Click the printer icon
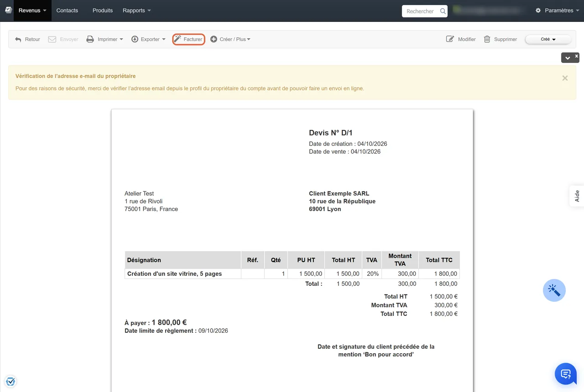Screen dimensions: 584x392 (90, 39)
